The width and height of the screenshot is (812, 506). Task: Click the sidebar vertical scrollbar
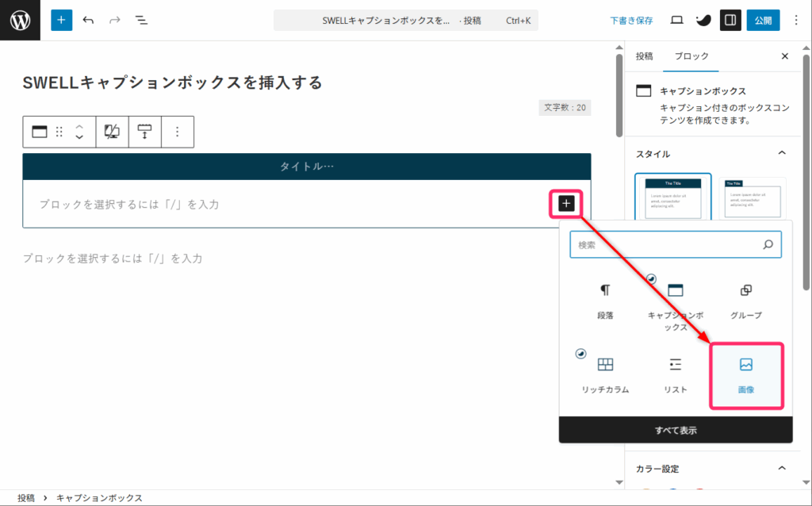pyautogui.click(x=806, y=171)
